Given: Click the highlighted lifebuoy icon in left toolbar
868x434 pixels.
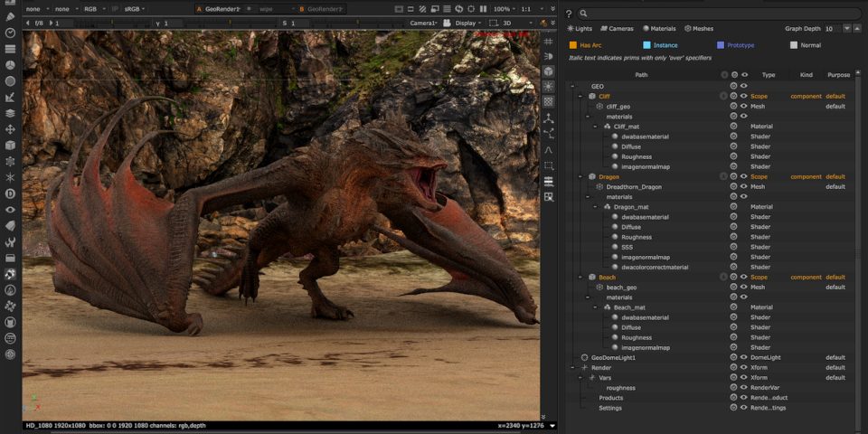Looking at the screenshot, I should [10, 274].
